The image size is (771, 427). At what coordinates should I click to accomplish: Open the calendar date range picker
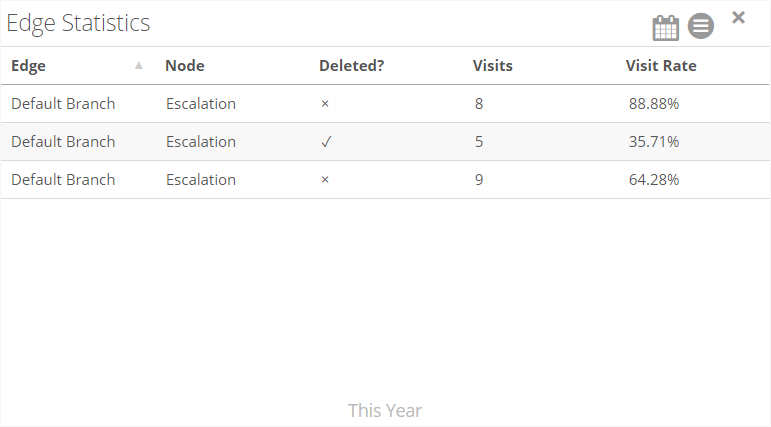pos(665,27)
